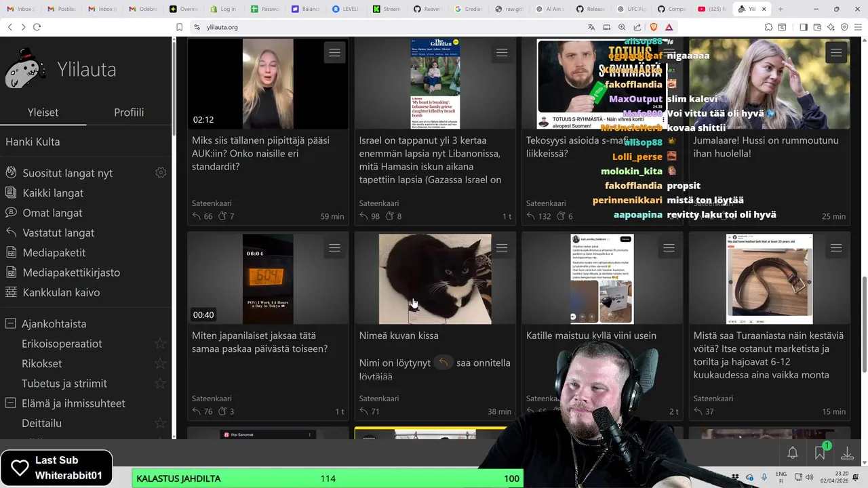
Task: Click the Mediapakettikirjasto icon
Action: [11, 272]
